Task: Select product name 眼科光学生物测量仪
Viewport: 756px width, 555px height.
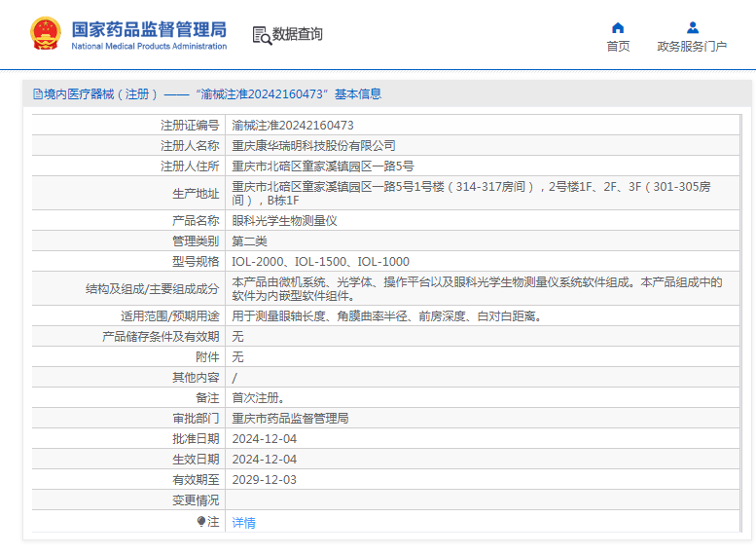Action: [284, 221]
